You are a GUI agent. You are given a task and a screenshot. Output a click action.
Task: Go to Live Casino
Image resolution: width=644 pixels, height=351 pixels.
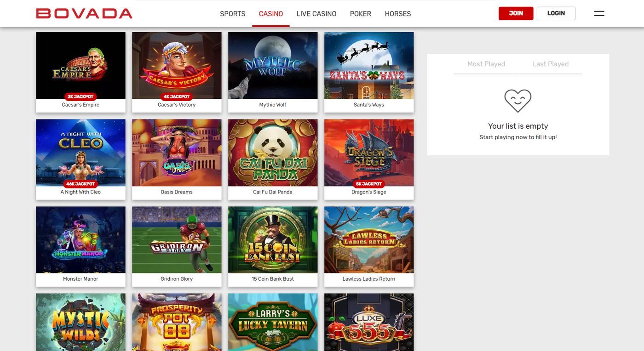316,14
